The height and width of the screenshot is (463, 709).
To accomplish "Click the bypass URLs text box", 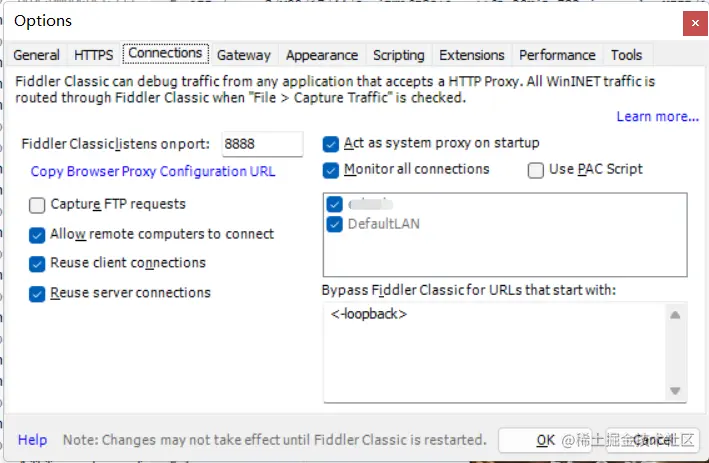I will click(x=506, y=353).
